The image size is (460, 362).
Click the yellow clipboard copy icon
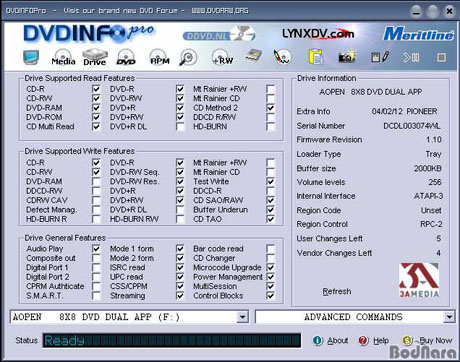[315, 57]
